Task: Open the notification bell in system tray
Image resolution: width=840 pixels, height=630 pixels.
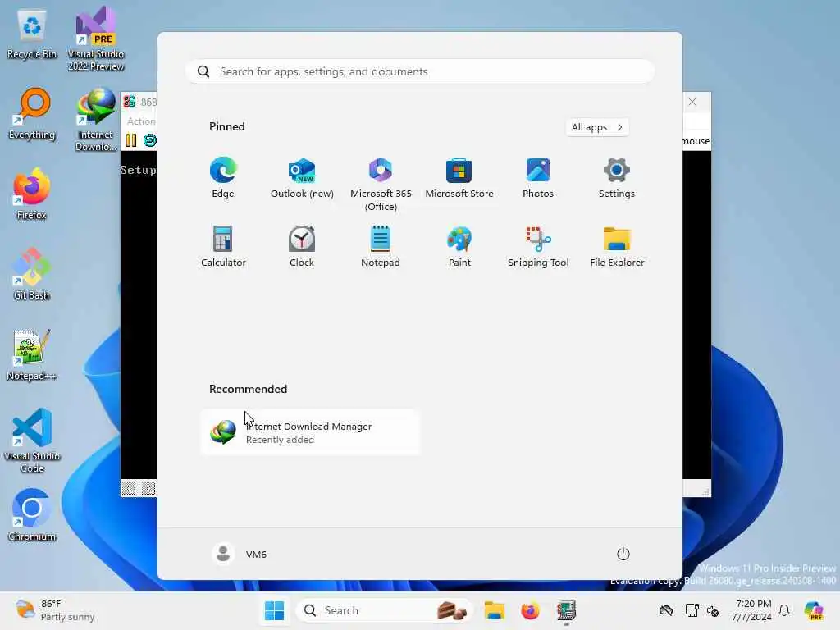Action: tap(784, 610)
